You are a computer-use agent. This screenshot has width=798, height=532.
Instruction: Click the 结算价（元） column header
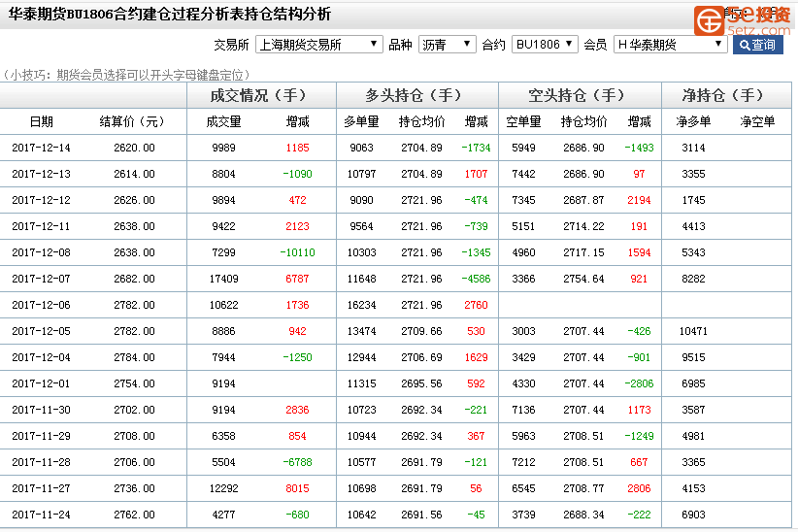pos(132,121)
